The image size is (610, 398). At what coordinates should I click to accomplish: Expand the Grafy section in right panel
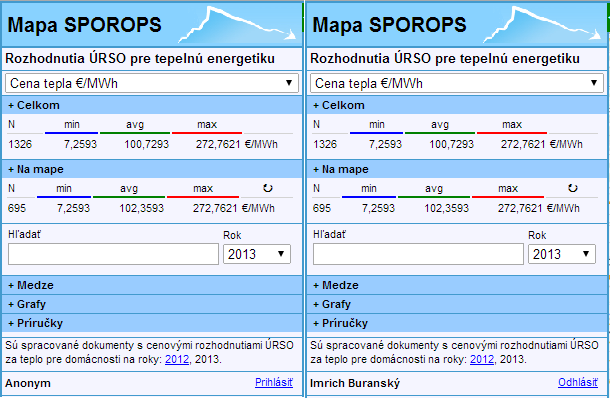[x=457, y=304]
